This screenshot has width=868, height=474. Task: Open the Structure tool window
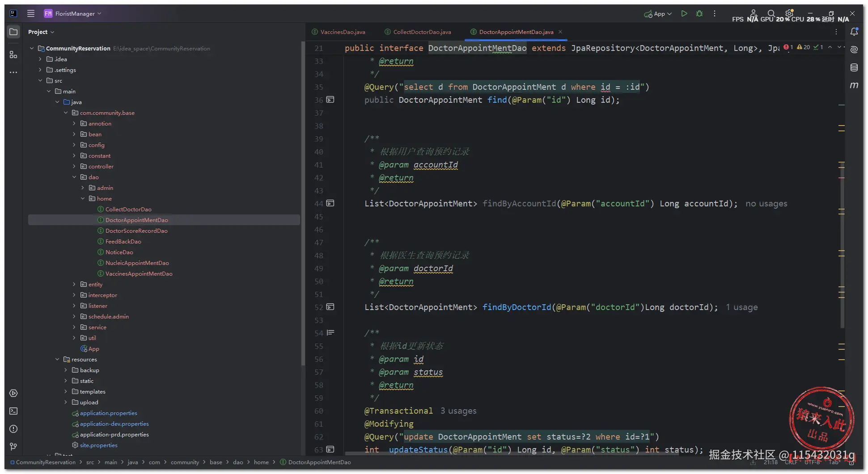coord(13,55)
